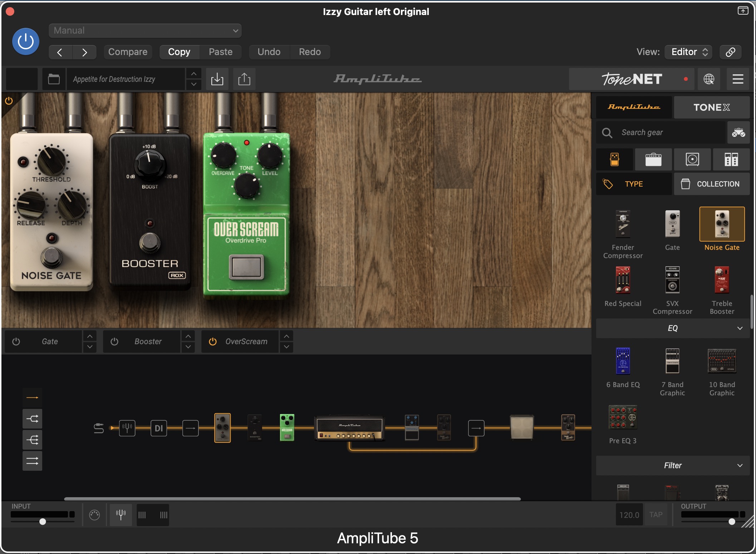This screenshot has width=756, height=554.
Task: Select the rack effects category icon
Action: (x=731, y=159)
